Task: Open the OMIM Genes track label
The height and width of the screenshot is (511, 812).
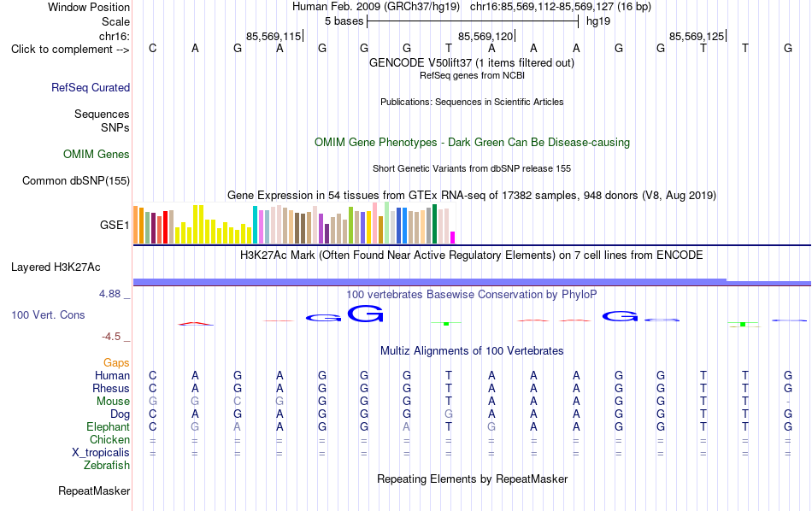Action: 97,155
